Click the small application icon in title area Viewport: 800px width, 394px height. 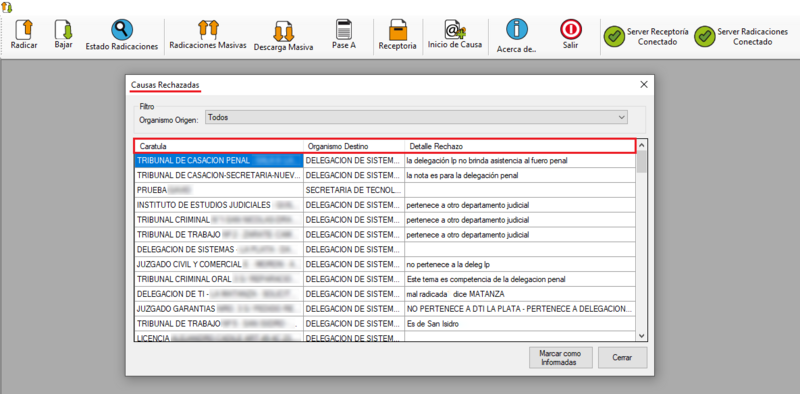point(7,7)
